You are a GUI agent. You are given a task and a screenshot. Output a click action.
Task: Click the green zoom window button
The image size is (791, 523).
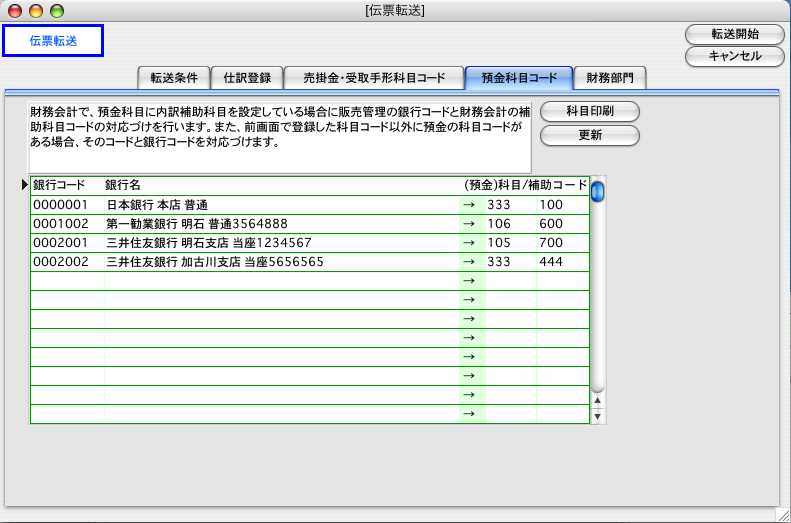pyautogui.click(x=56, y=11)
